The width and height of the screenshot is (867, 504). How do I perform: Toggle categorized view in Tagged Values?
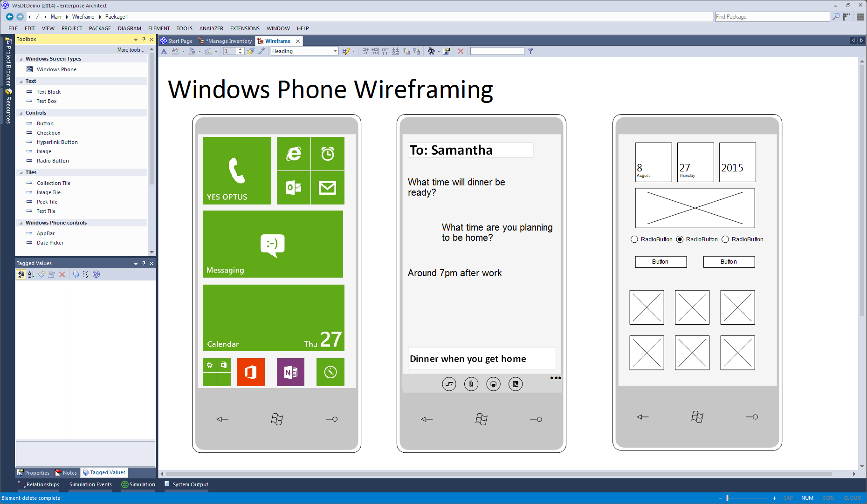click(21, 274)
